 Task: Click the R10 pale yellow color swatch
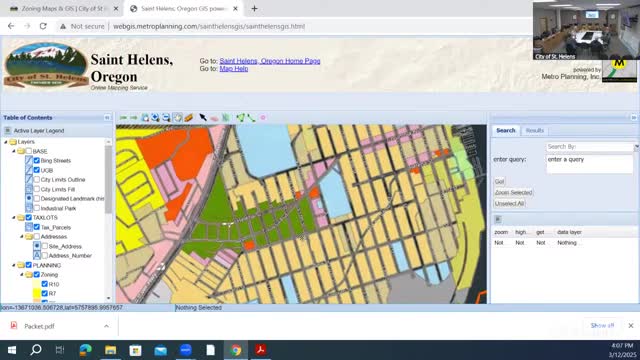[37, 284]
